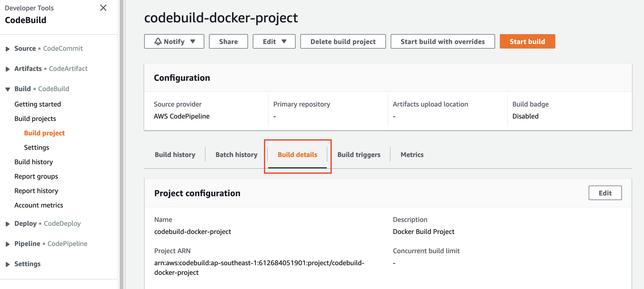The height and width of the screenshot is (289, 644).
Task: Open Getting started in the sidebar
Action: (x=37, y=104)
